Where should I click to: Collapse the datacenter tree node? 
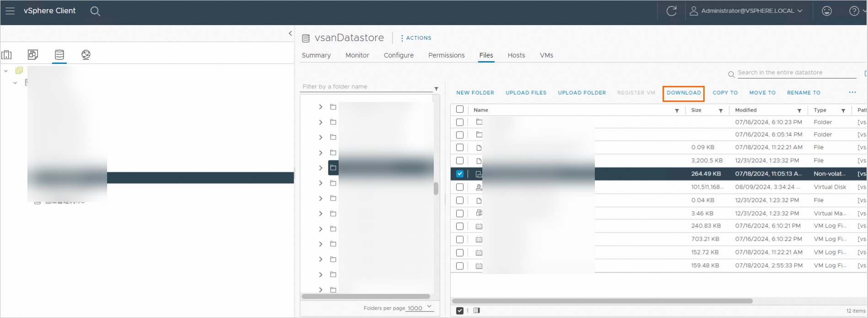[15, 83]
